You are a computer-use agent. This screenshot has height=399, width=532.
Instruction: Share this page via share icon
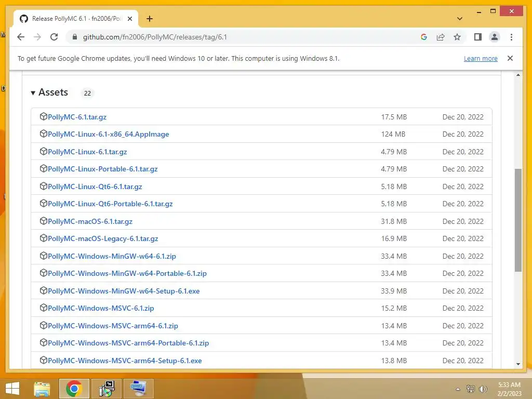pos(441,37)
